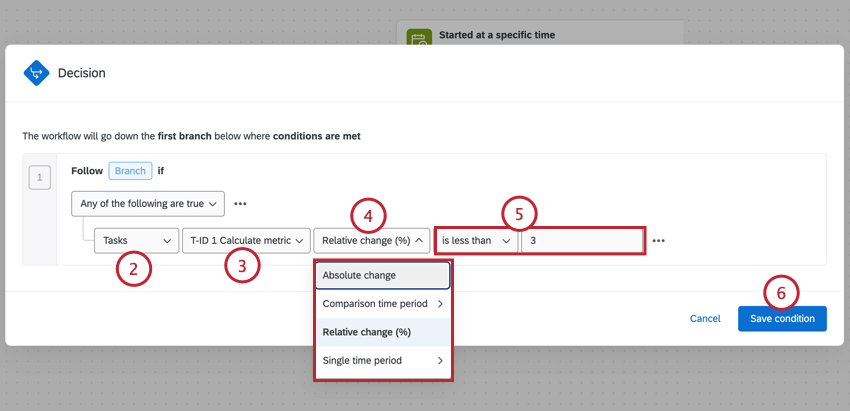Image resolution: width=850 pixels, height=411 pixels.
Task: Click the Decision dialog title
Action: coord(82,73)
